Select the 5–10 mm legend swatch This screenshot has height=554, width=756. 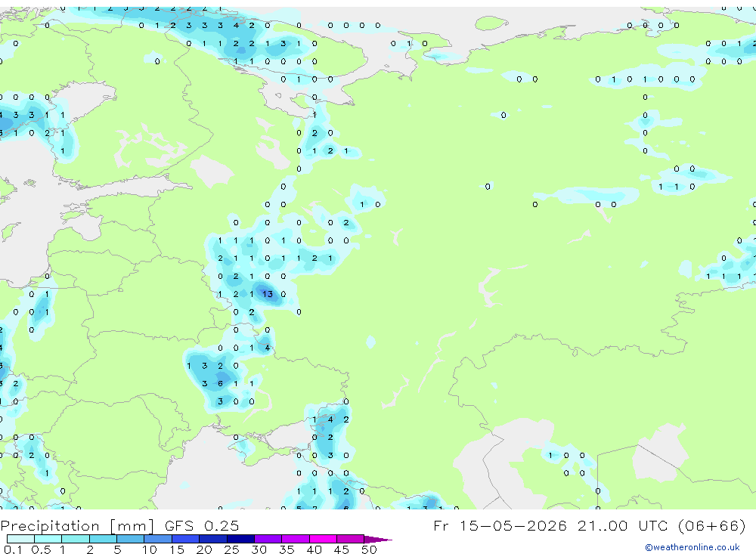click(130, 539)
